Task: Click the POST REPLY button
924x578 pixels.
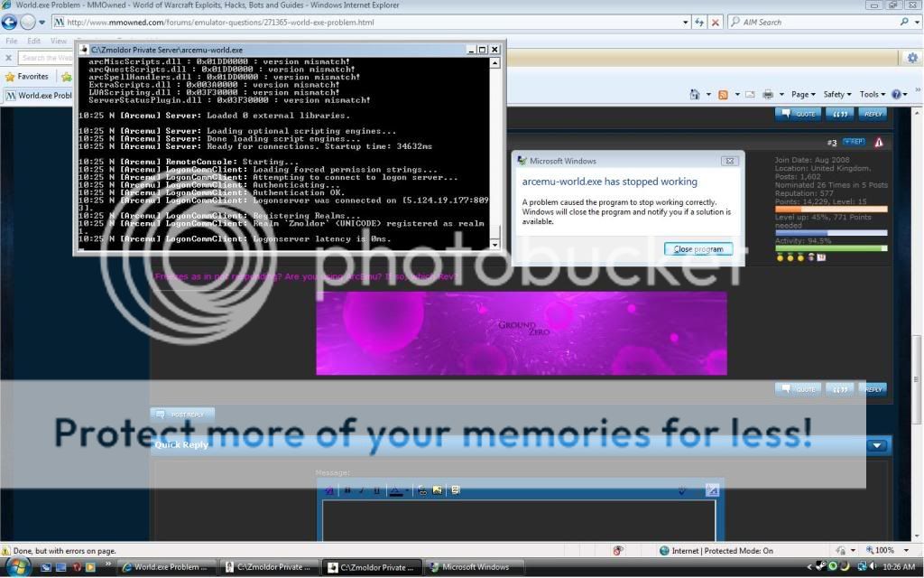Action: [182, 415]
